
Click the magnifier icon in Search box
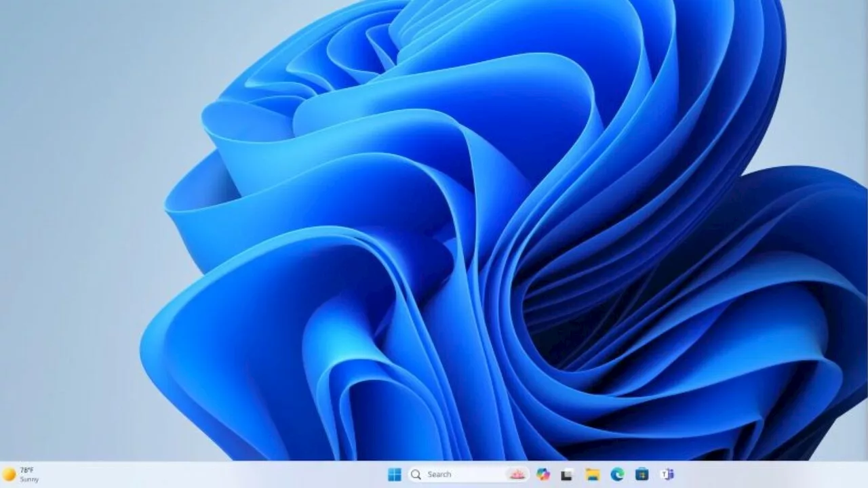[x=416, y=474]
